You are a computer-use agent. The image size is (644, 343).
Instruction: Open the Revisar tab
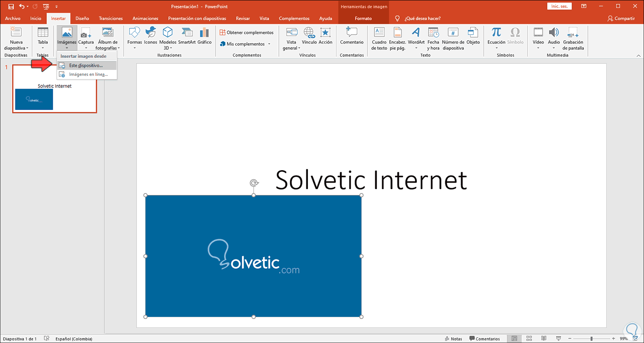tap(243, 18)
